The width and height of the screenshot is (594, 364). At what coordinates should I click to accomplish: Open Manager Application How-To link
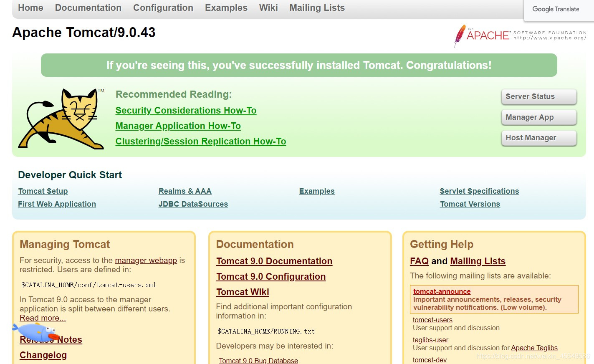(x=178, y=126)
